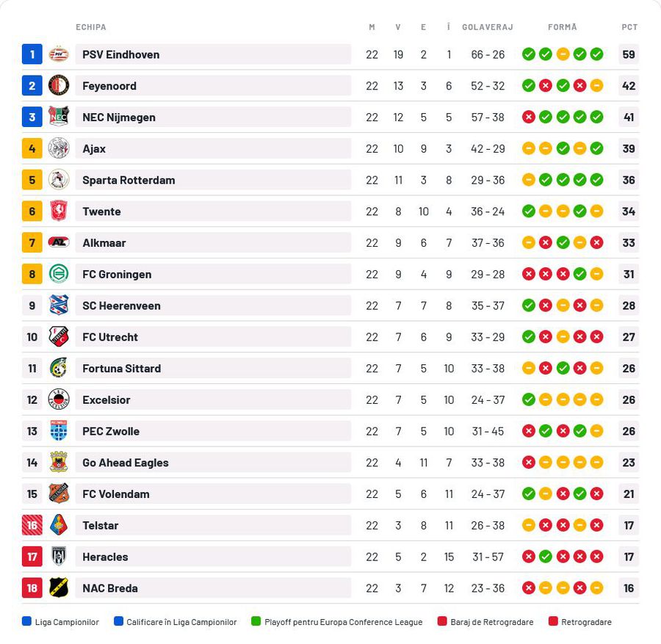661x644 pixels.
Task: Click the NAC Breda yellow-black crest
Action: coord(59,588)
